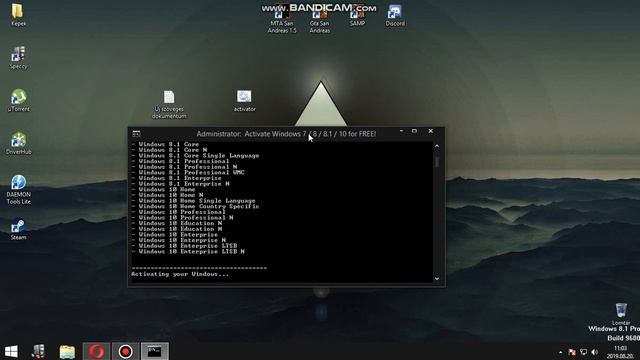
Task: Click the console scrollbar down arrow
Action: (437, 278)
